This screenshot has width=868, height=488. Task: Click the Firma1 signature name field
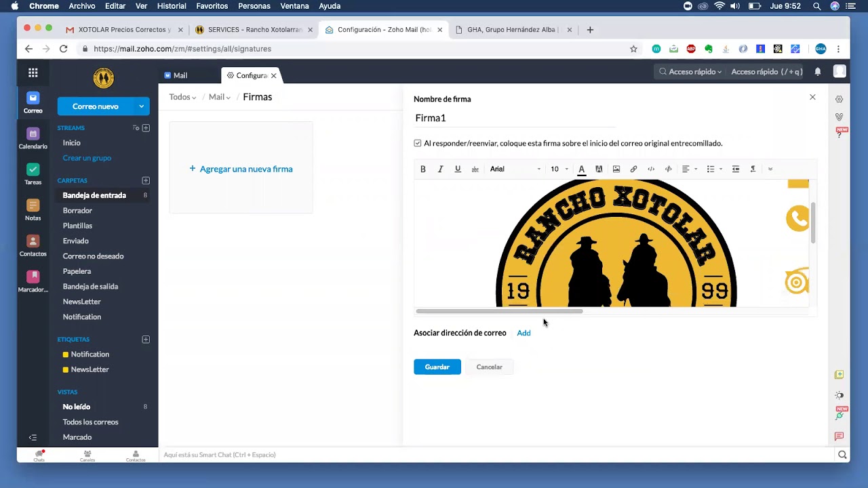click(x=515, y=118)
